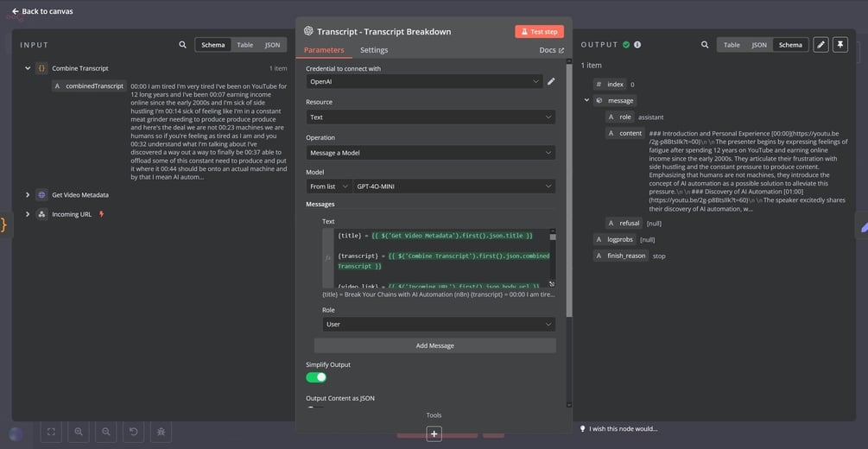Click the fit-to-view canvas icon

click(x=51, y=432)
